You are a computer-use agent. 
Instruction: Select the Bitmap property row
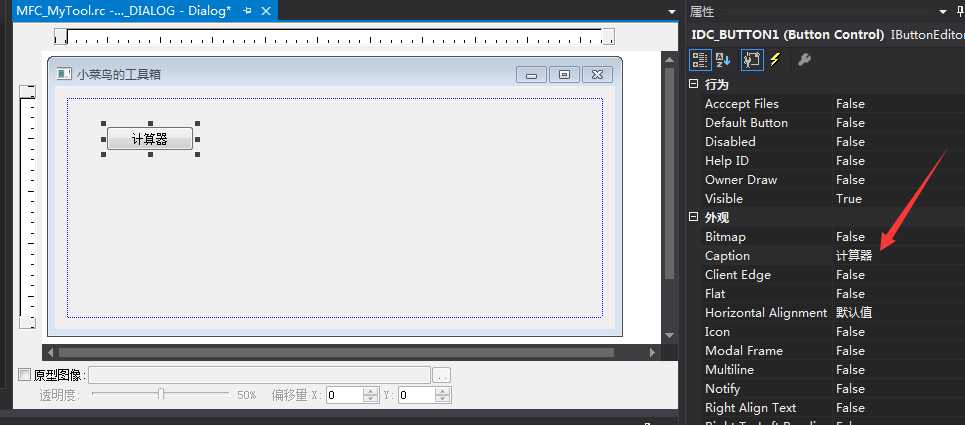(826, 237)
